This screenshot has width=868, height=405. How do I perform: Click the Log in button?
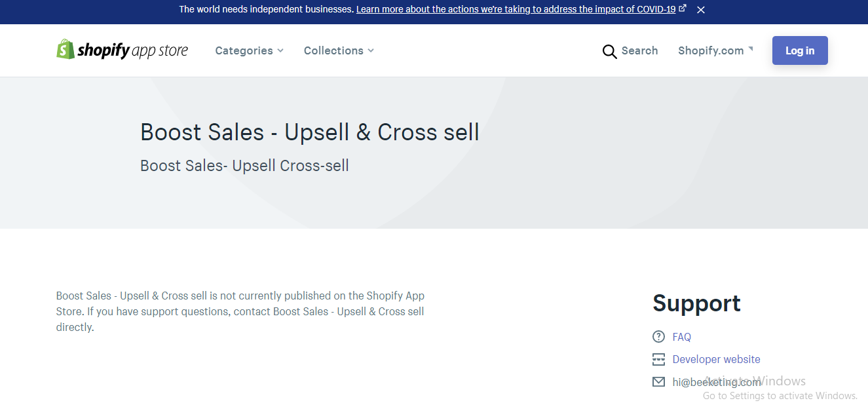click(x=800, y=50)
